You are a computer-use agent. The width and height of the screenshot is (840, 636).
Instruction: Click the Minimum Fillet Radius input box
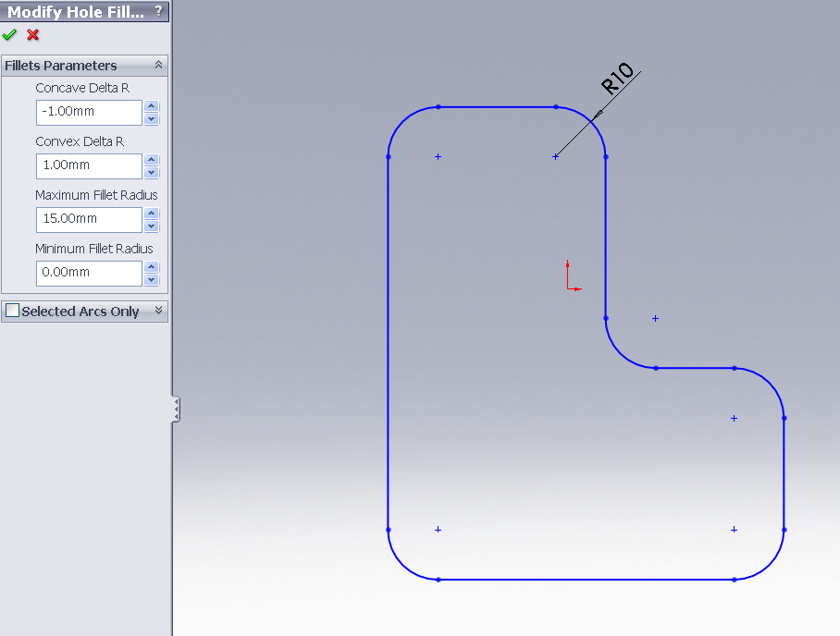[x=89, y=273]
